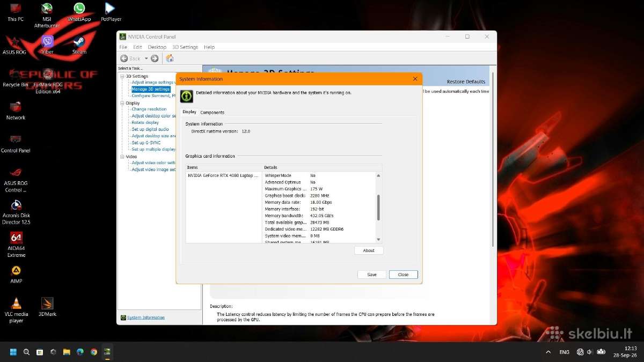Click the Save button

372,275
